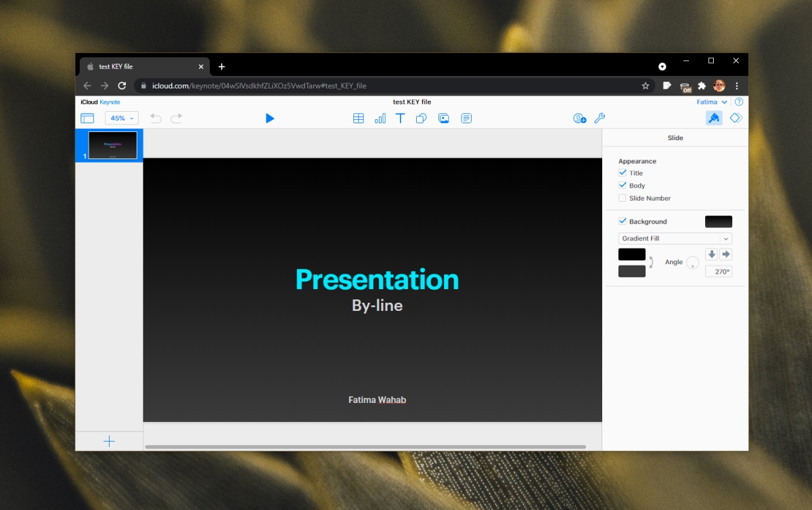Image resolution: width=812 pixels, height=510 pixels.
Task: Open the Gradient Fill dropdown
Action: 675,238
